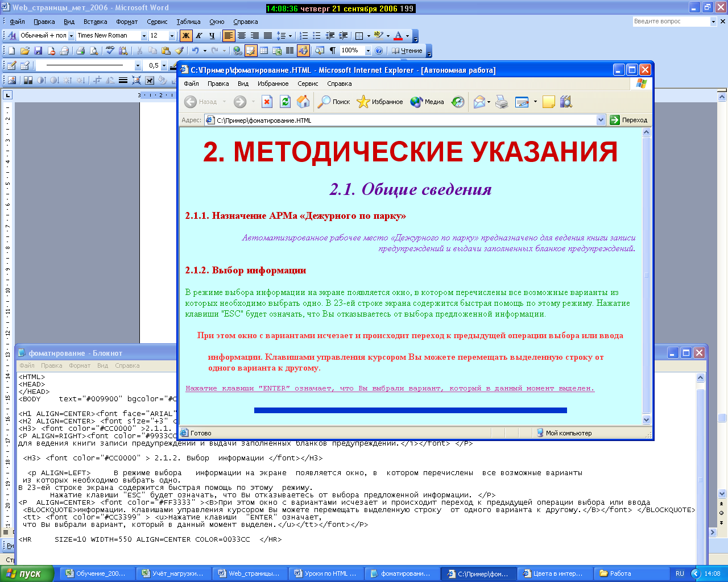Open Word menu Окно
This screenshot has width=728, height=582.
[217, 22]
